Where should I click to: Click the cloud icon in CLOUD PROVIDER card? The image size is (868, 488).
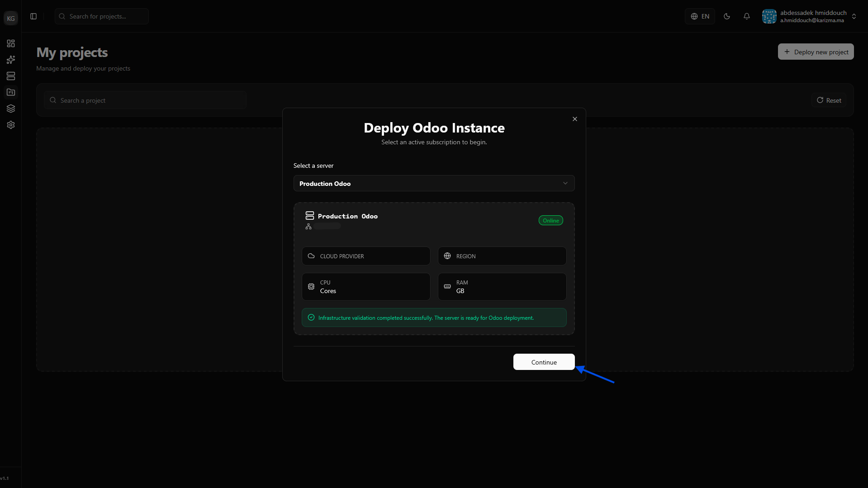[311, 256]
